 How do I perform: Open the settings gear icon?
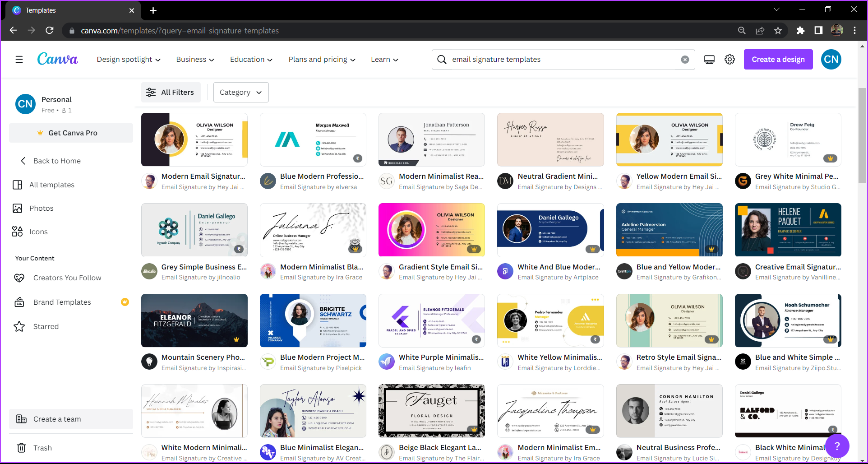tap(729, 60)
